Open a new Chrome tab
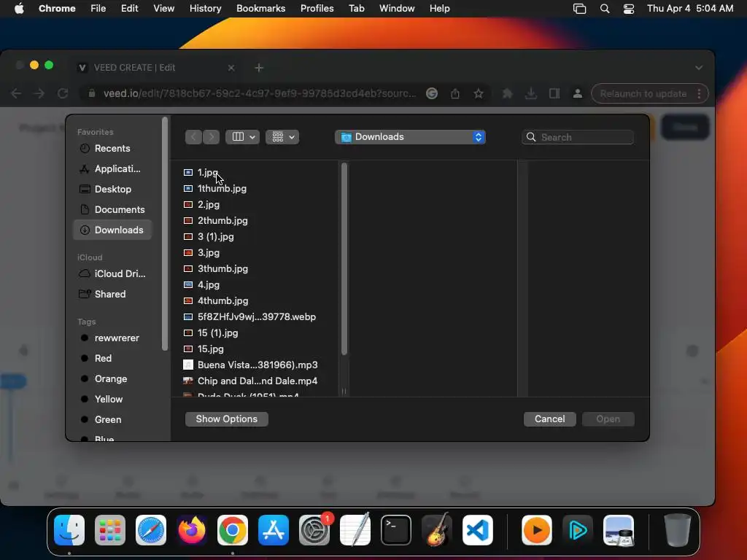Viewport: 747px width, 560px height. [x=259, y=68]
